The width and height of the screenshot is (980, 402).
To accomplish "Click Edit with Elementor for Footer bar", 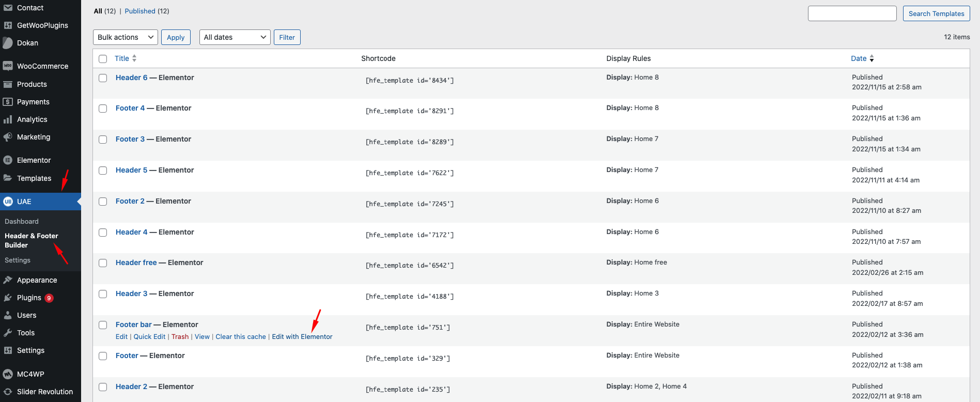I will click(302, 336).
